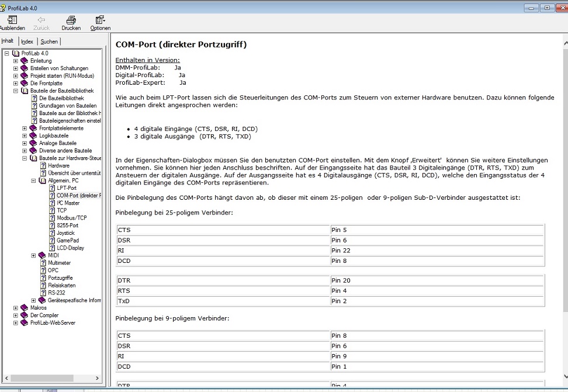The width and height of the screenshot is (568, 392).
Task: Switch to the Index tab
Action: (x=27, y=41)
